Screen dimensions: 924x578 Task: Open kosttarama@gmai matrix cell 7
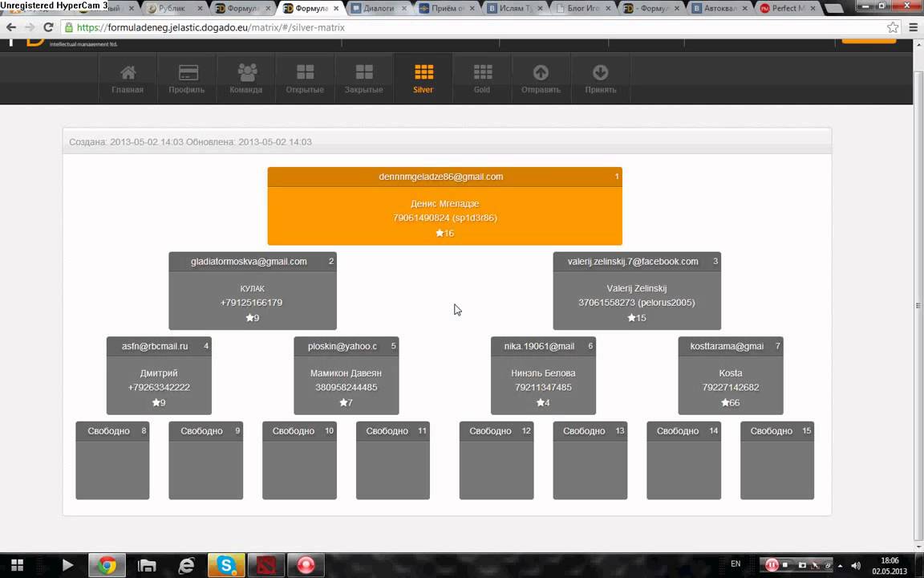click(x=731, y=376)
